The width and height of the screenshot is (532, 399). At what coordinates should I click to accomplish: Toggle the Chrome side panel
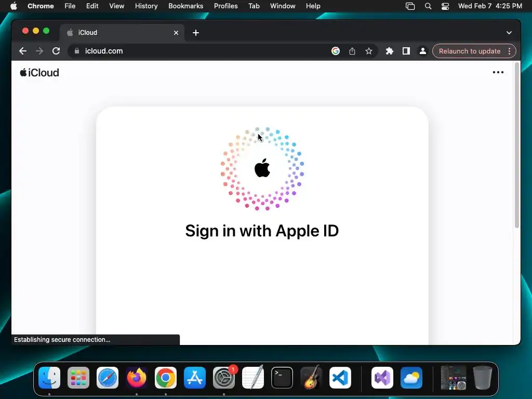pos(406,51)
